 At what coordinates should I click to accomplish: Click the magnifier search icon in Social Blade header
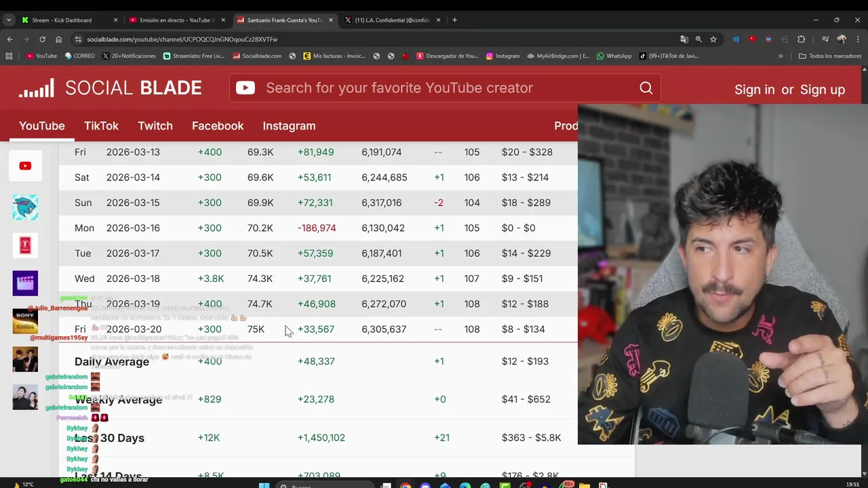(646, 88)
